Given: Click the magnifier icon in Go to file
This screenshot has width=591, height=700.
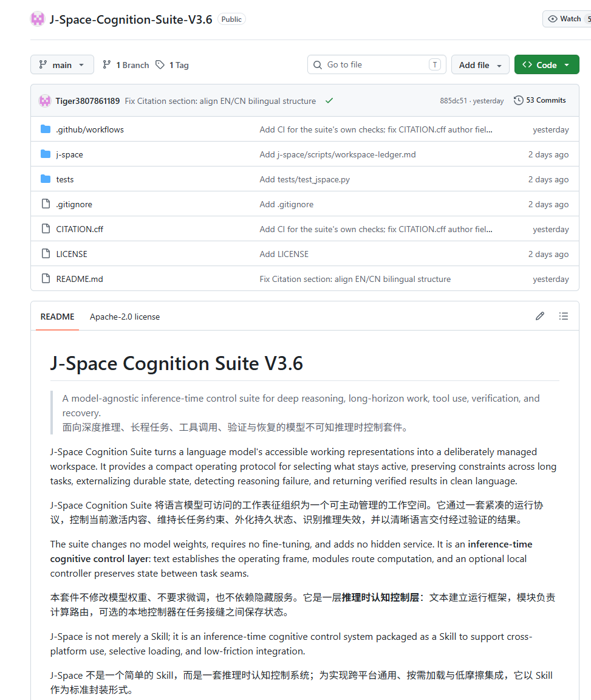Looking at the screenshot, I should point(318,65).
